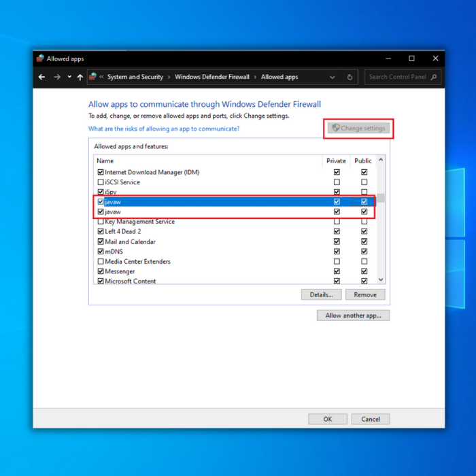Go up one level with Up arrow
This screenshot has height=476, width=476.
[x=80, y=77]
